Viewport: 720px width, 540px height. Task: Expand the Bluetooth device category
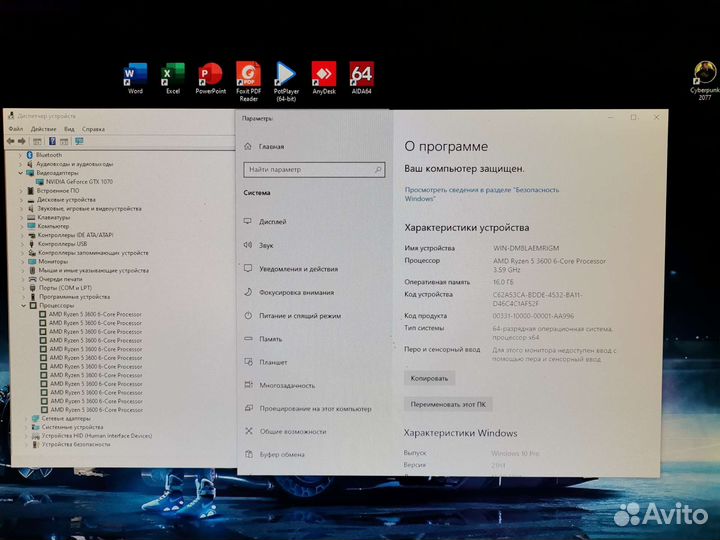22,155
